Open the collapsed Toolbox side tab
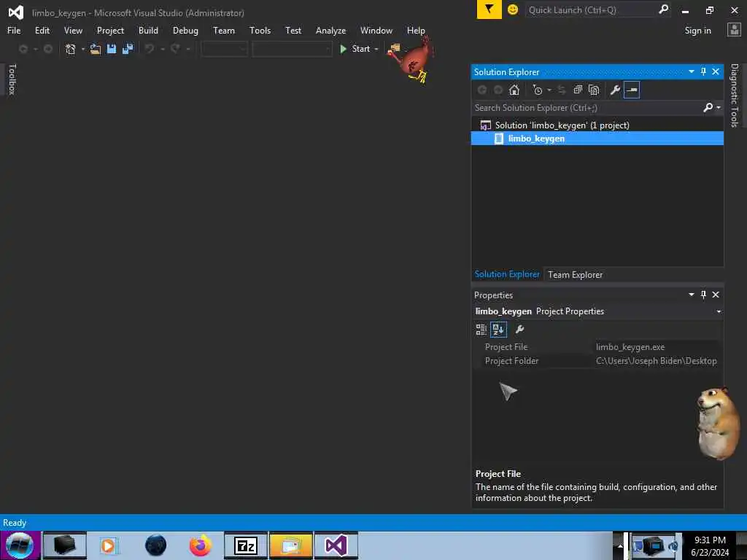 point(12,79)
